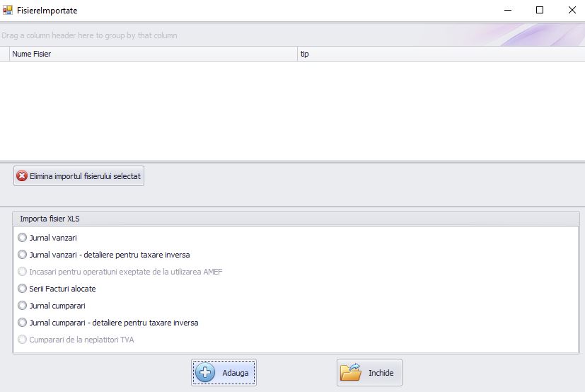Sort by the tip column header
Image resolution: width=585 pixels, height=392 pixels.
439,54
